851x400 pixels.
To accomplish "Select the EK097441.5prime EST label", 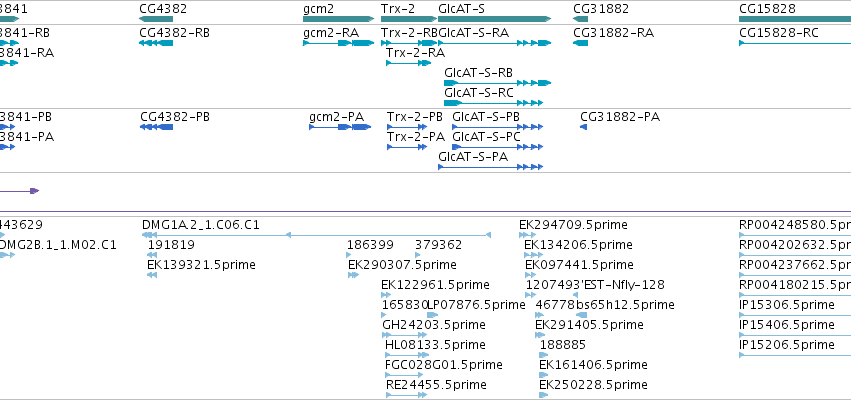I will (x=579, y=265).
